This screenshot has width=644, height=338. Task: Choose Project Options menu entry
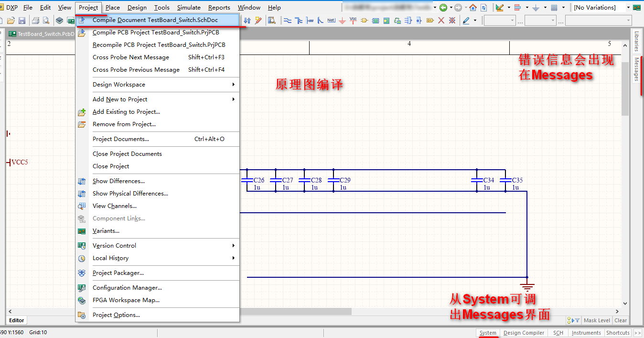pos(116,315)
